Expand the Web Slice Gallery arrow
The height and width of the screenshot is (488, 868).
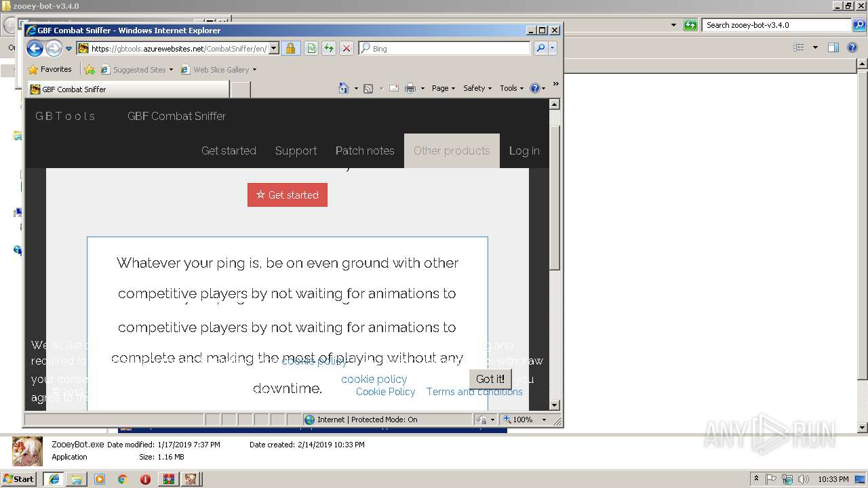click(254, 70)
